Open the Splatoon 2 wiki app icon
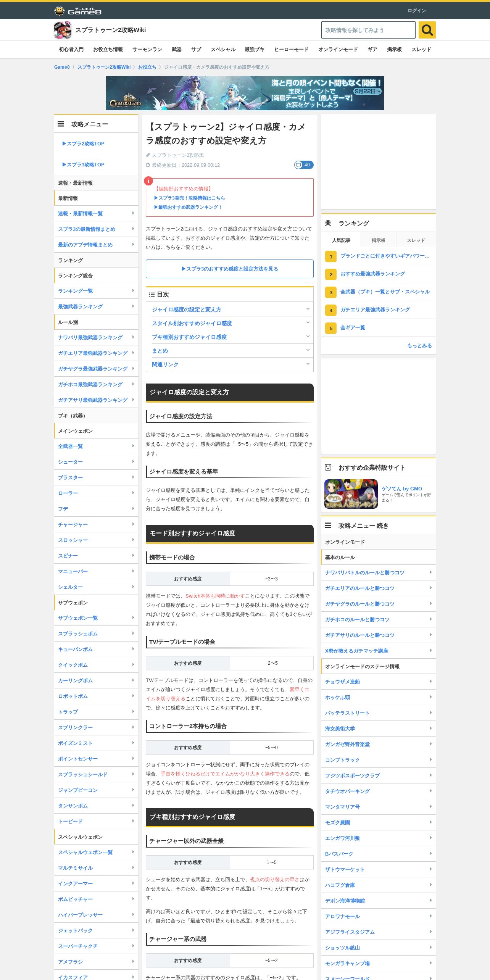Image resolution: width=490 pixels, height=980 pixels. (63, 30)
